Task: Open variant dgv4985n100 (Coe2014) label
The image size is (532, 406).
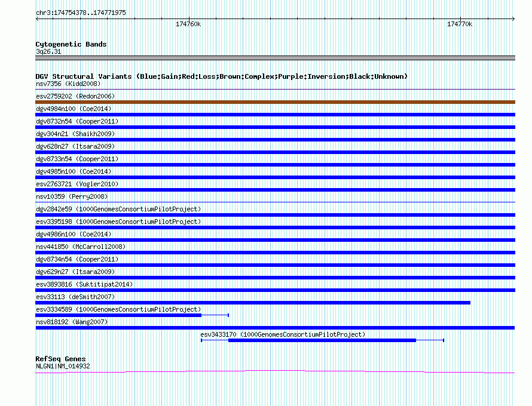Action: [x=74, y=171]
